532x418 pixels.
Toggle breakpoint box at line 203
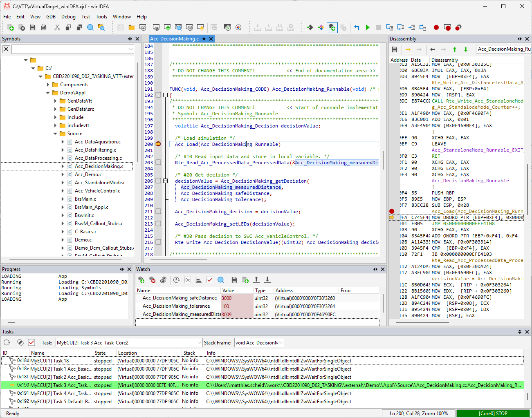tap(158, 163)
